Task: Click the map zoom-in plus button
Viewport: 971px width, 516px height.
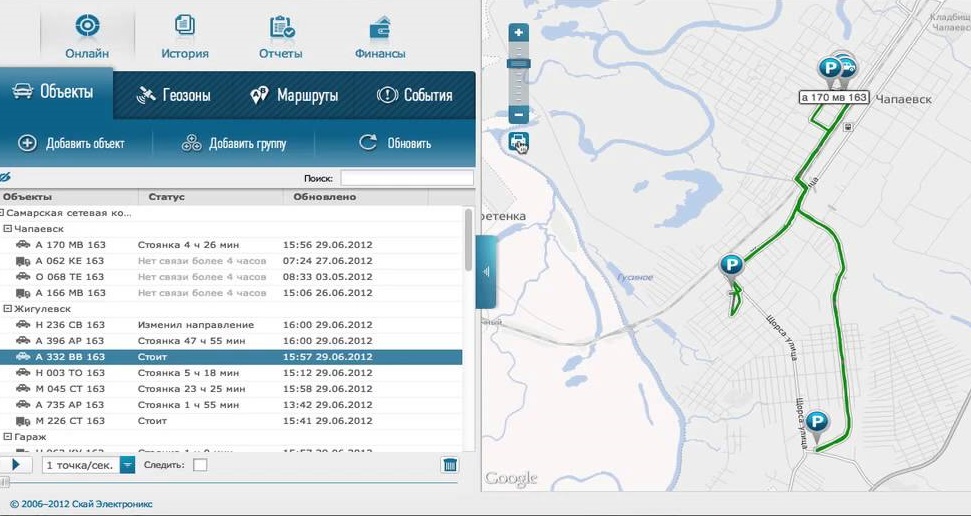Action: tap(518, 32)
